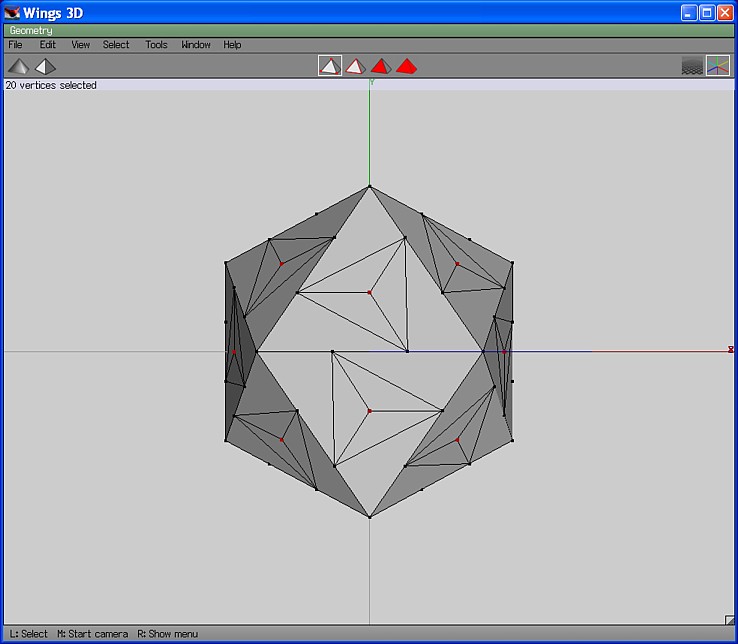Open the View menu

click(80, 45)
